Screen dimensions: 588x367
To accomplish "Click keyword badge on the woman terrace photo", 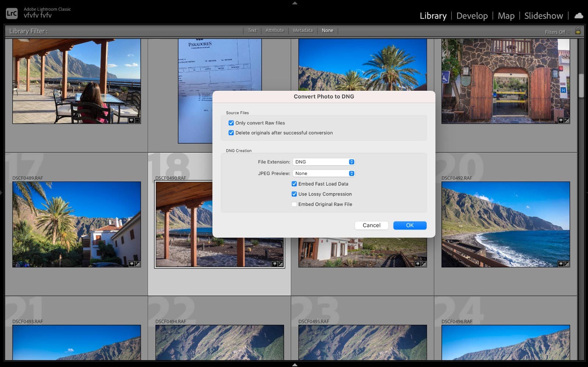I will [x=131, y=120].
